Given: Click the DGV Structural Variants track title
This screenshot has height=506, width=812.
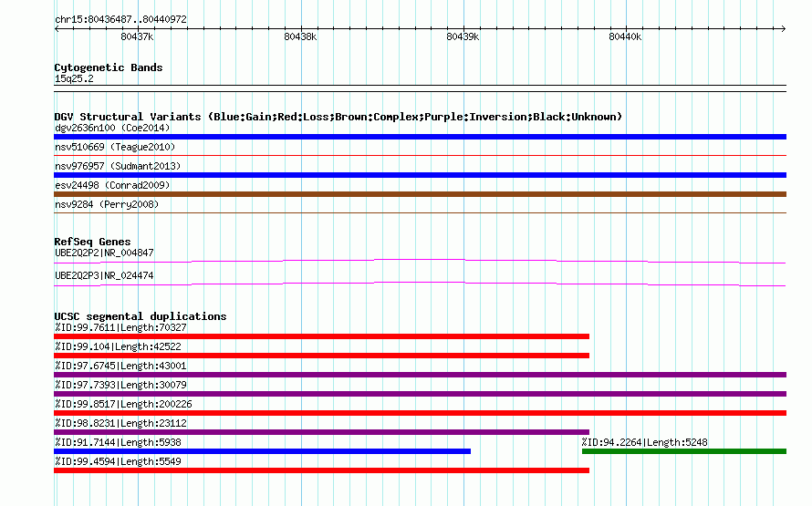Looking at the screenshot, I should (338, 117).
